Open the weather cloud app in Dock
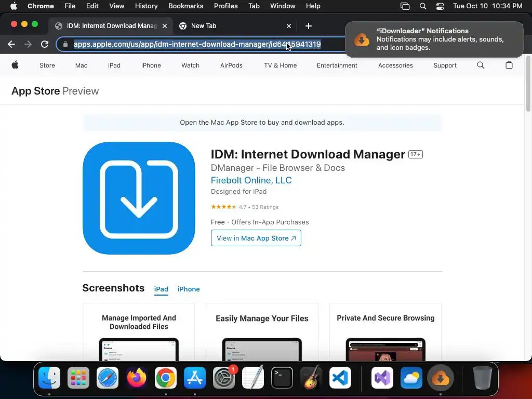Image resolution: width=532 pixels, height=399 pixels. (x=411, y=378)
